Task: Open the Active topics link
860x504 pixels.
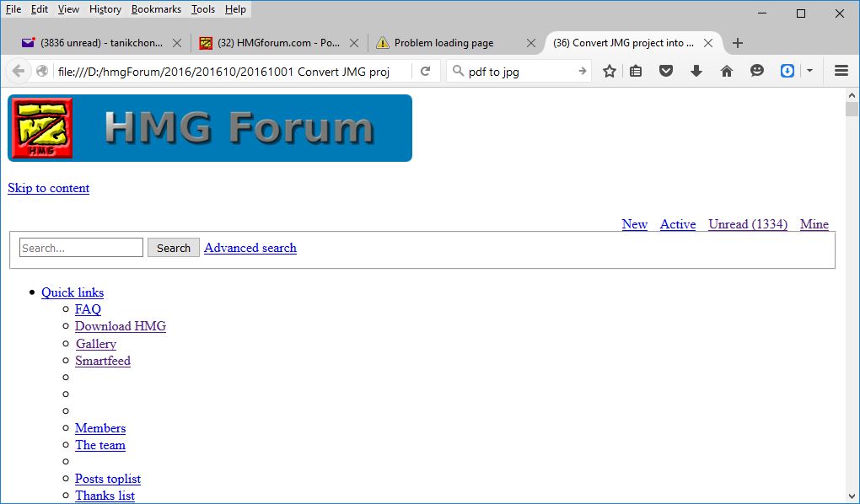Action: pyautogui.click(x=677, y=224)
